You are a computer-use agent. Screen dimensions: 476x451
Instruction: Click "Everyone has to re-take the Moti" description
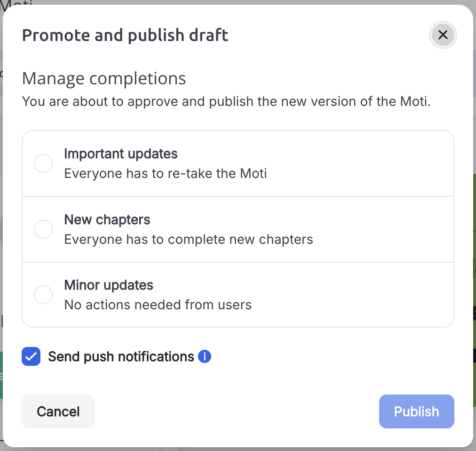pos(166,174)
